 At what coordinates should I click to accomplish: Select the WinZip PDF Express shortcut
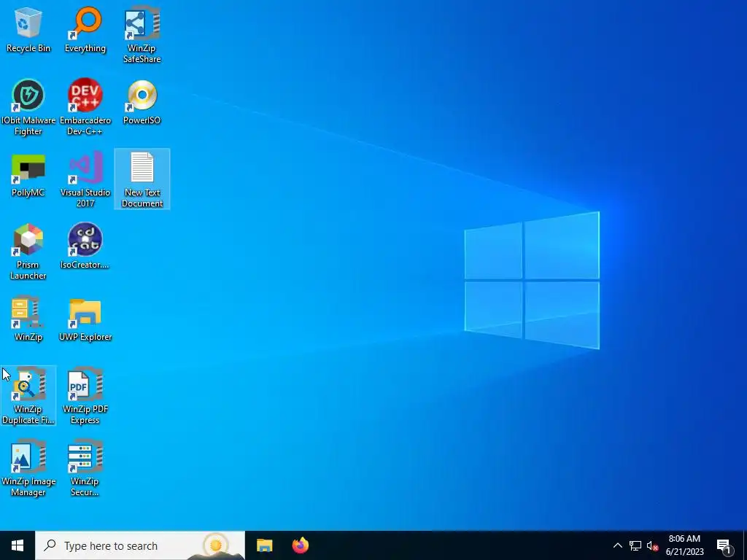tap(85, 396)
